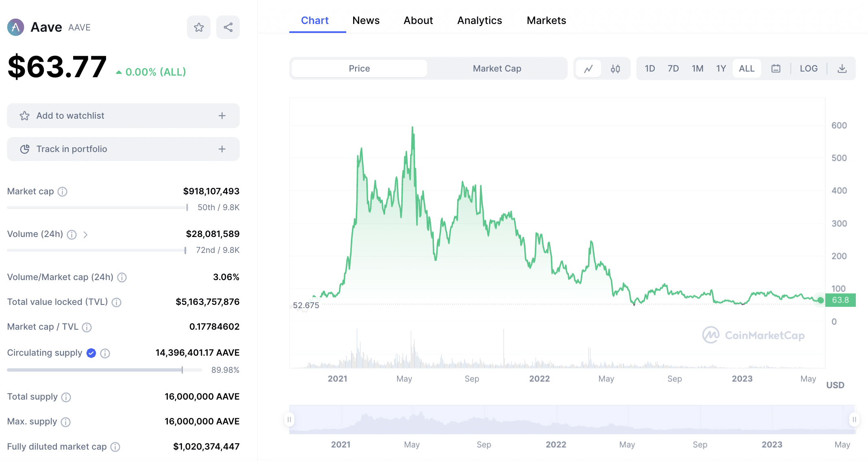Open the Markets tab
868x461 pixels.
coord(546,20)
